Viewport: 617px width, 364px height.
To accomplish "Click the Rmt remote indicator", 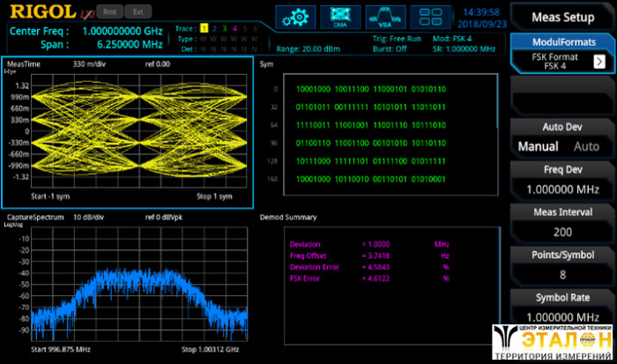I will pos(109,12).
